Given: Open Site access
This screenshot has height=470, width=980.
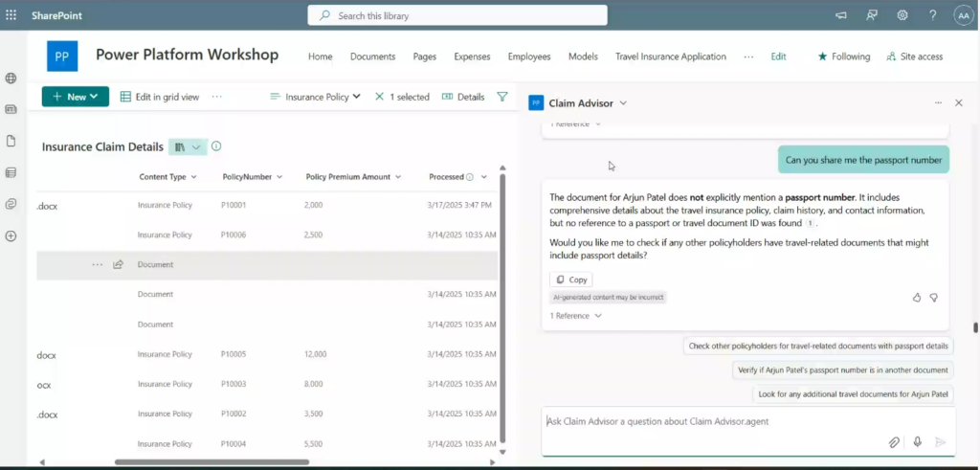Looking at the screenshot, I should tap(914, 56).
